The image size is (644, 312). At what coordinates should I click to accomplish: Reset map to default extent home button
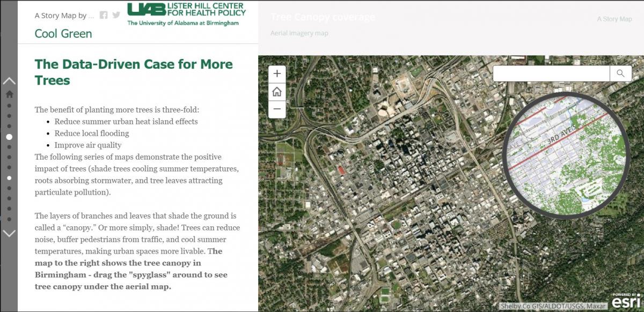[277, 92]
